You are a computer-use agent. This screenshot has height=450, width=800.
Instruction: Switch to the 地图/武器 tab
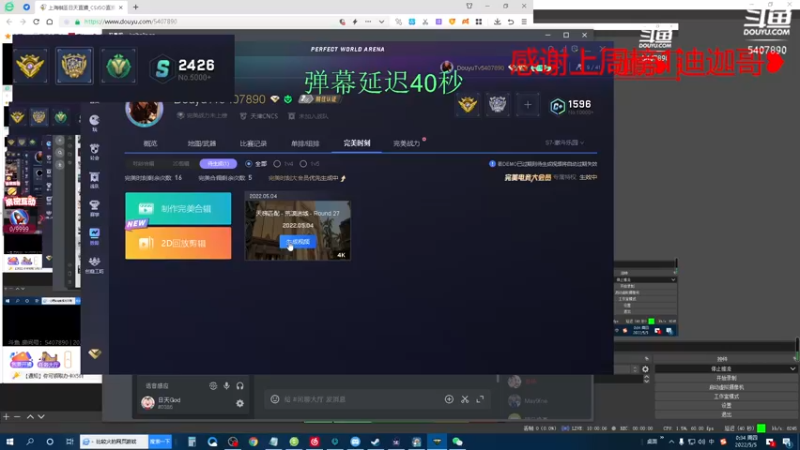(202, 143)
